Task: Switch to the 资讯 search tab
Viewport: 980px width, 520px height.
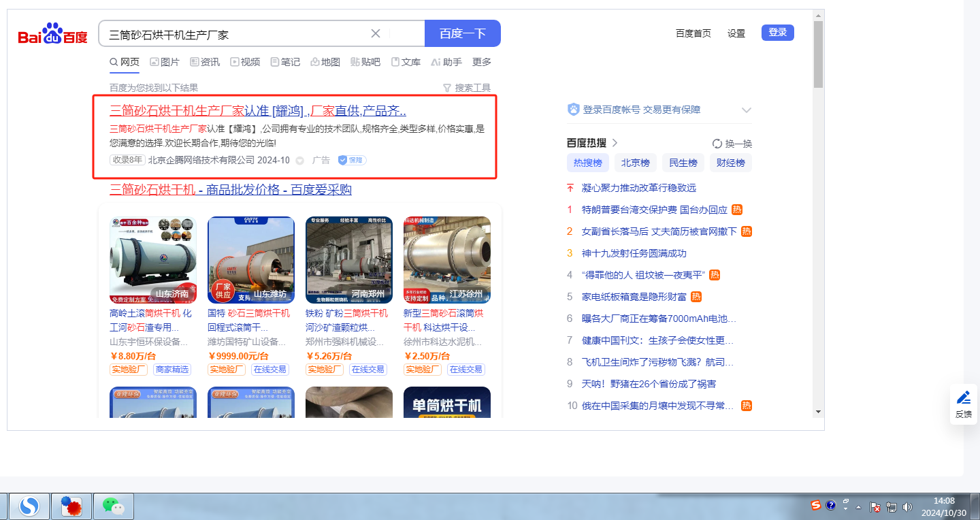Action: (x=205, y=62)
